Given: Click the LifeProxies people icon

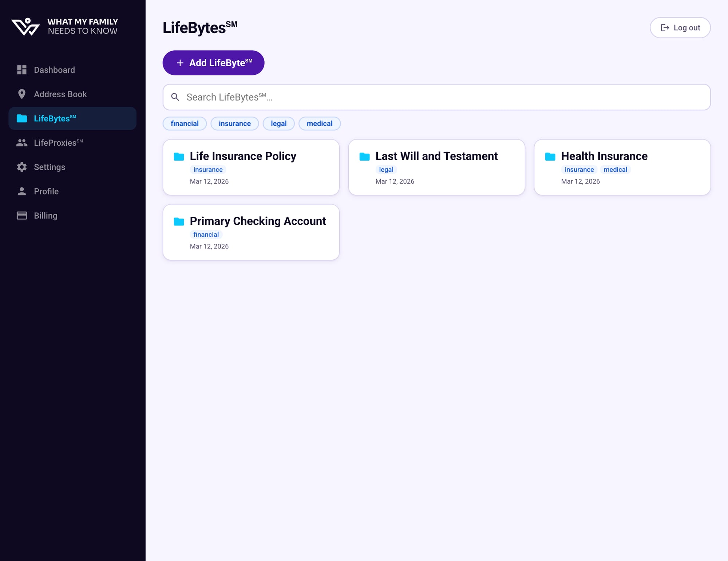Looking at the screenshot, I should coord(21,142).
